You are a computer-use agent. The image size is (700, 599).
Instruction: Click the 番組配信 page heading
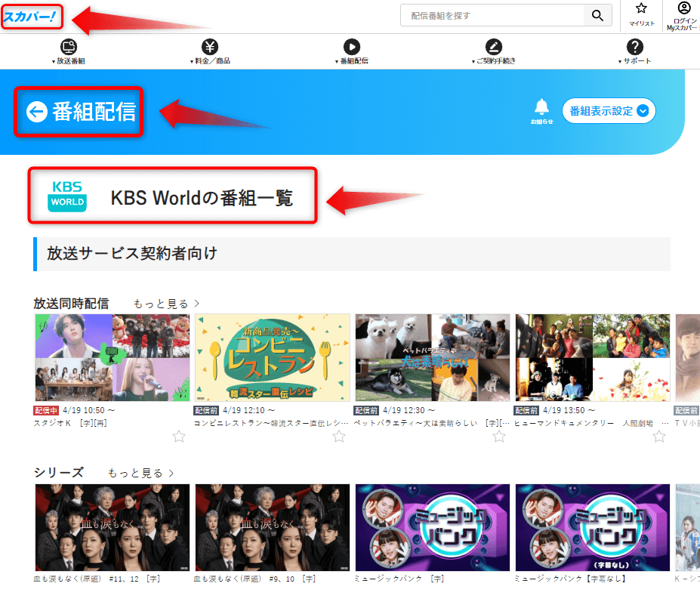click(x=94, y=112)
